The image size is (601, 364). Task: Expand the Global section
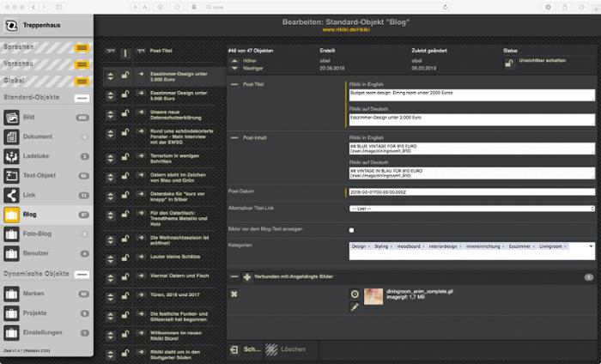[x=82, y=82]
